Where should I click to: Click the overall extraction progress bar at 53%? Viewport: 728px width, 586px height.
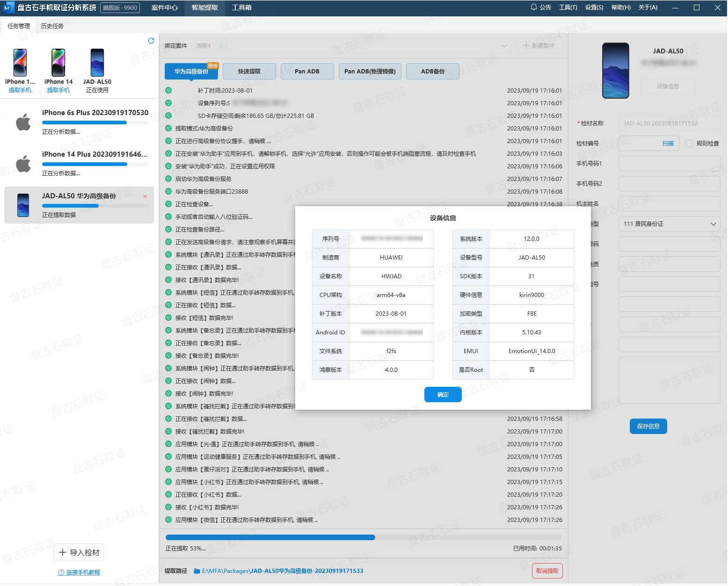pyautogui.click(x=364, y=537)
